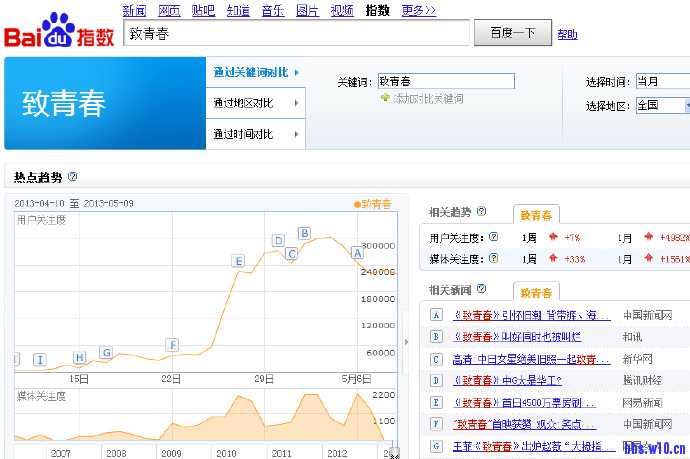
Task: Select news marker B on the chart
Action: [x=304, y=233]
